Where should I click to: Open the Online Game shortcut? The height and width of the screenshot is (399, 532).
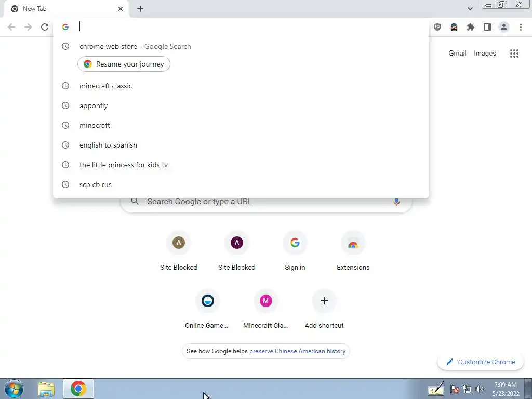coord(208,309)
